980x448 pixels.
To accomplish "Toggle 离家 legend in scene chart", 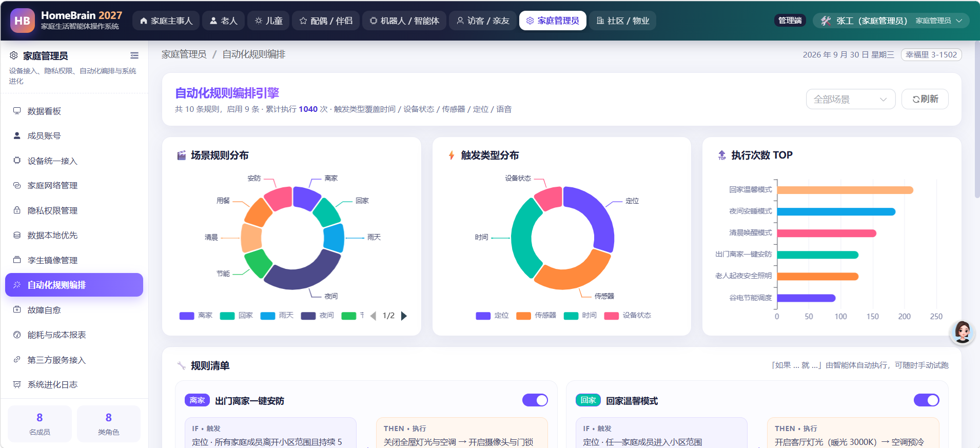I will pyautogui.click(x=196, y=316).
